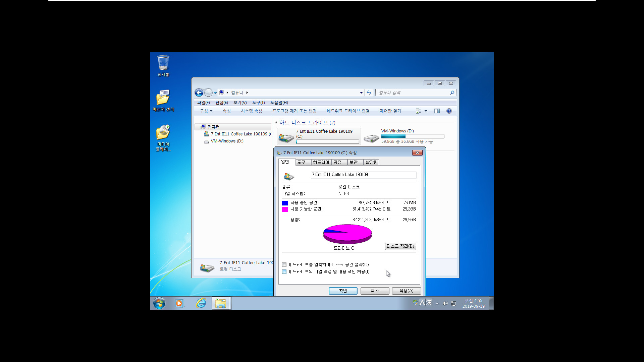This screenshot has height=362, width=644.
Task: Click the Windows Start orb
Action: (x=159, y=303)
